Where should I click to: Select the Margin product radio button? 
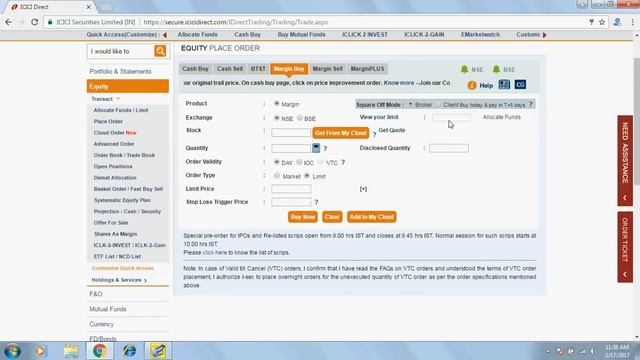coord(277,104)
